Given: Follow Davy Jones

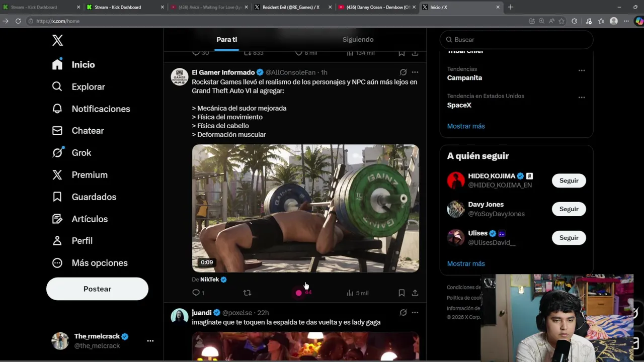Looking at the screenshot, I should coord(569,209).
